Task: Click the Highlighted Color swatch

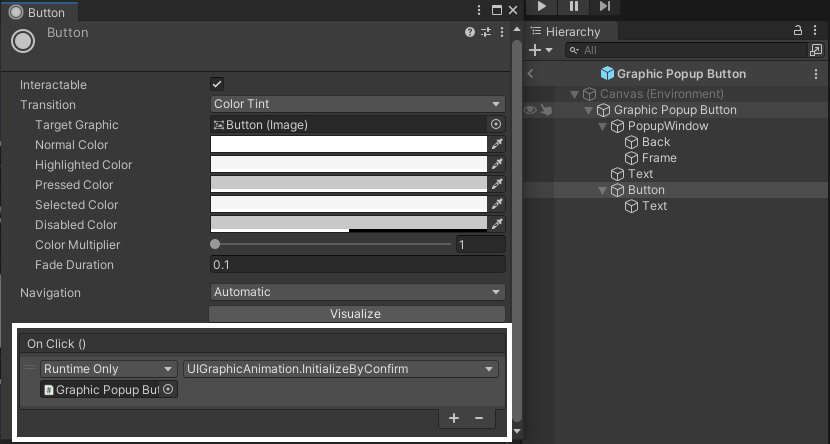Action: (x=348, y=165)
